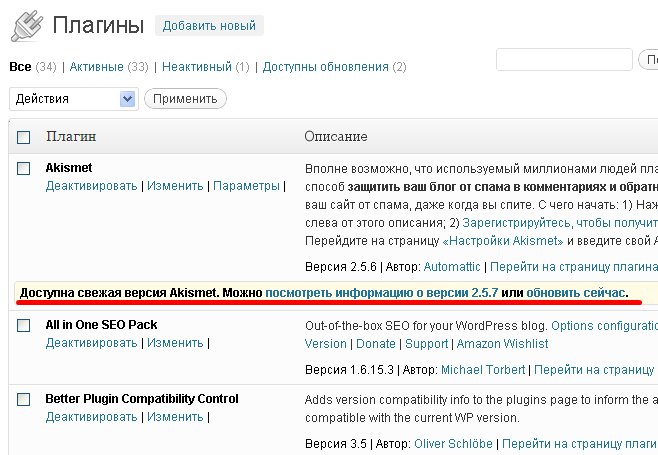Click the Плагин column header
Viewport: 658px width, 455px height.
click(71, 136)
